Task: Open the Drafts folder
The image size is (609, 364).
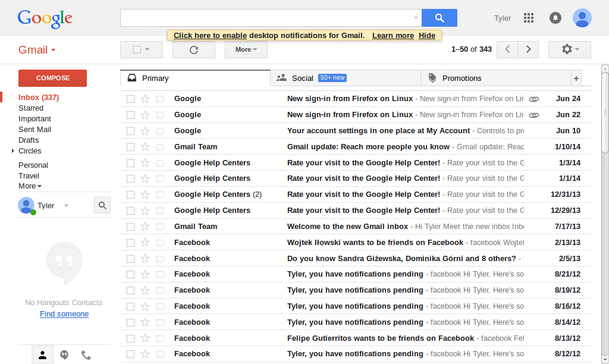Action: [x=29, y=140]
